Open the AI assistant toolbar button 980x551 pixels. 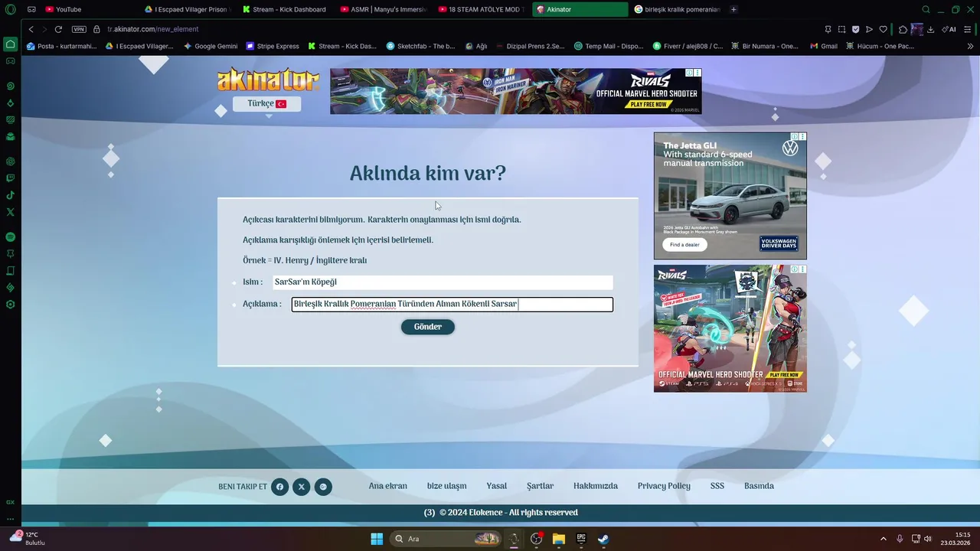point(949,29)
